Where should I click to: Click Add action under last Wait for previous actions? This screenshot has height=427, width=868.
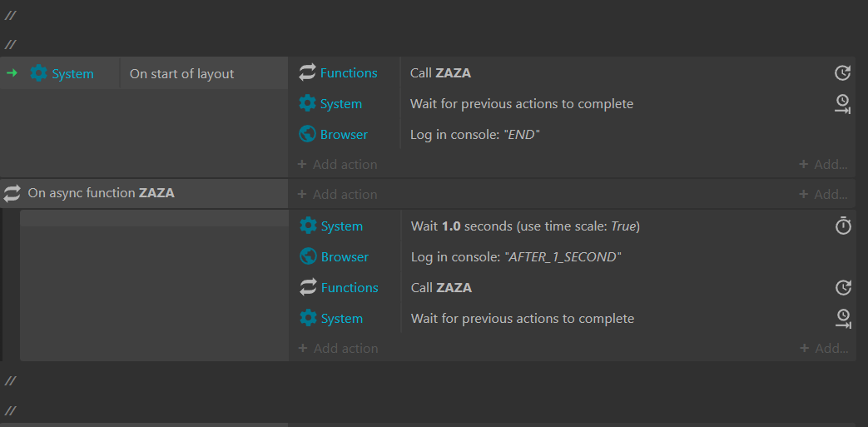(338, 349)
